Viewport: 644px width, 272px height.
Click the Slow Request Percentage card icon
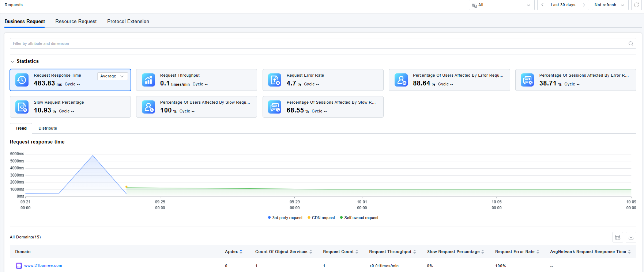(22, 107)
